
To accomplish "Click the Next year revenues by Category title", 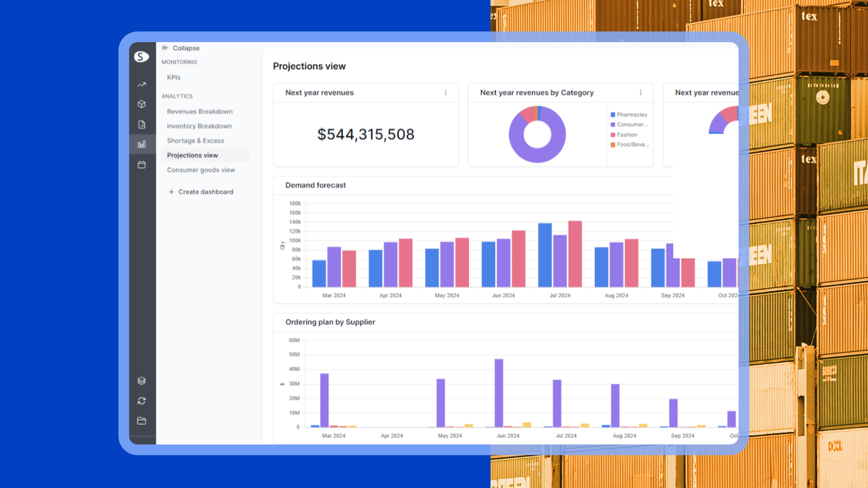I will 537,92.
